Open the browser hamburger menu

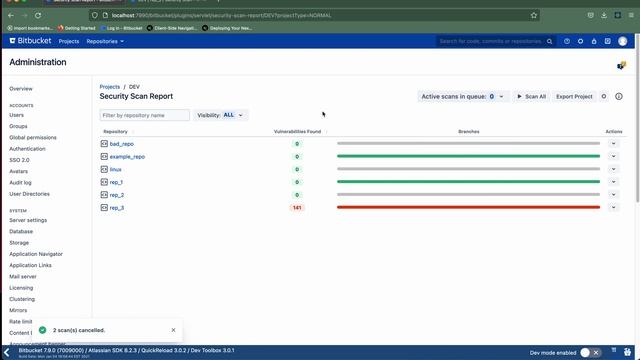click(631, 16)
